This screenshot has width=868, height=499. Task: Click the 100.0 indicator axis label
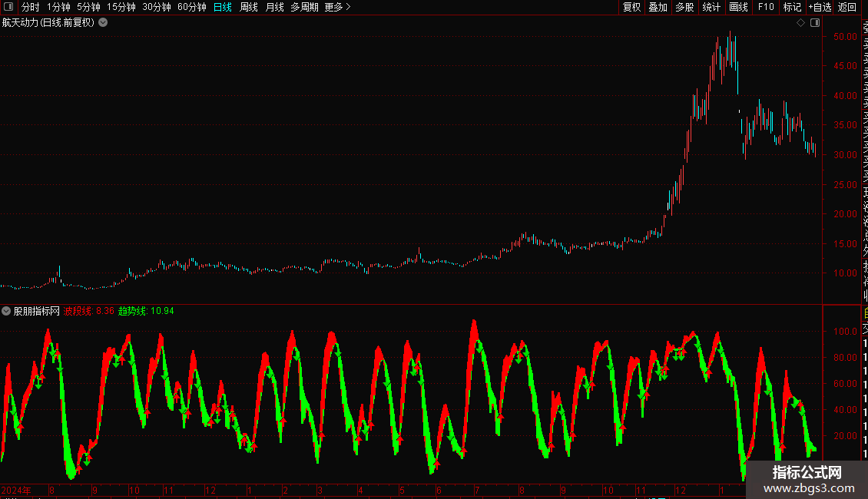point(845,332)
